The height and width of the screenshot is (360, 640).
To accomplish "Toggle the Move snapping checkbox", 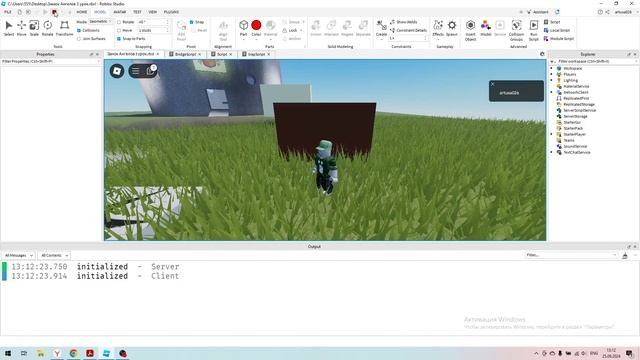I will coord(119,30).
